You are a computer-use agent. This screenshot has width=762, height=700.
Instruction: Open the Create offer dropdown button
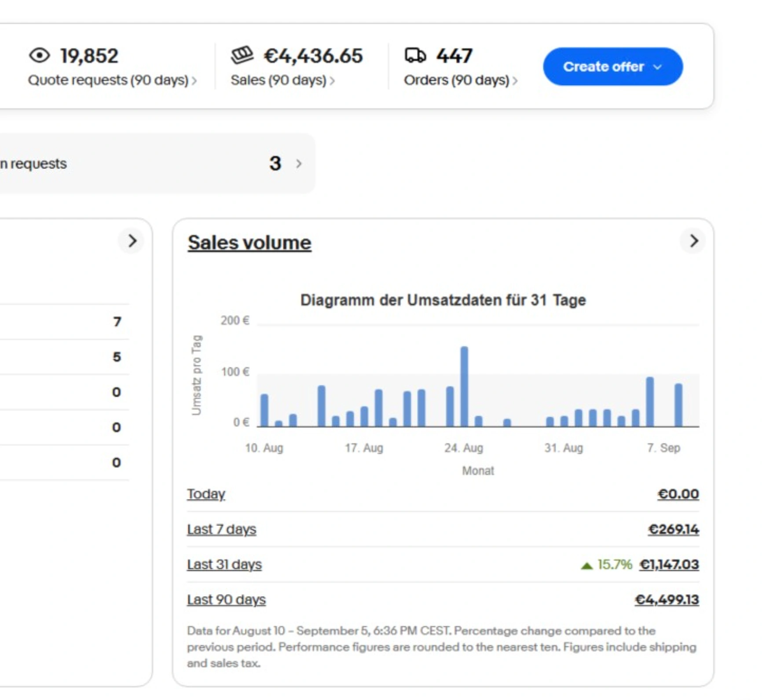(613, 67)
